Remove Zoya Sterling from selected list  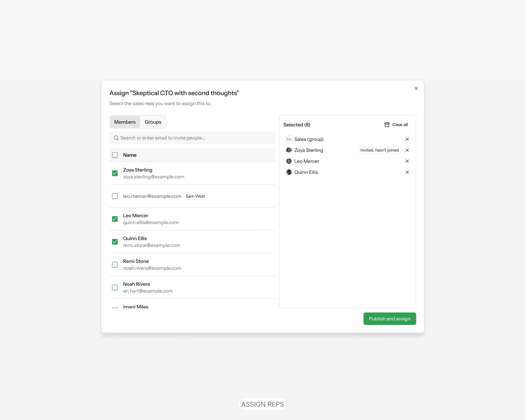pos(407,150)
